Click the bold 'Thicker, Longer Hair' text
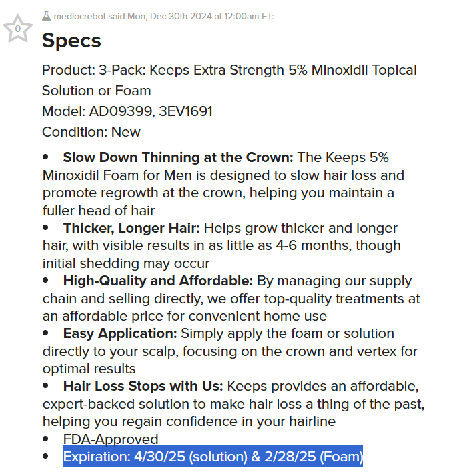The image size is (471, 476). 131,229
